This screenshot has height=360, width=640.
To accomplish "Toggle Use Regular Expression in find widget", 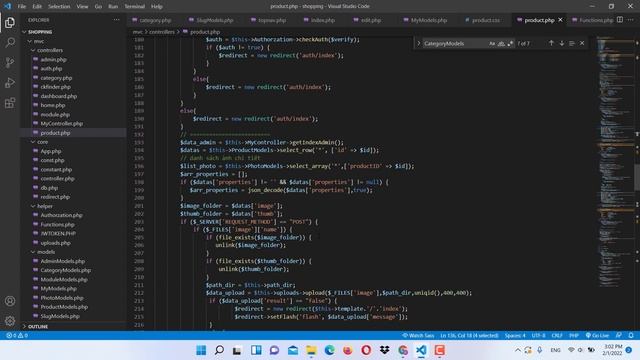I will pyautogui.click(x=510, y=43).
